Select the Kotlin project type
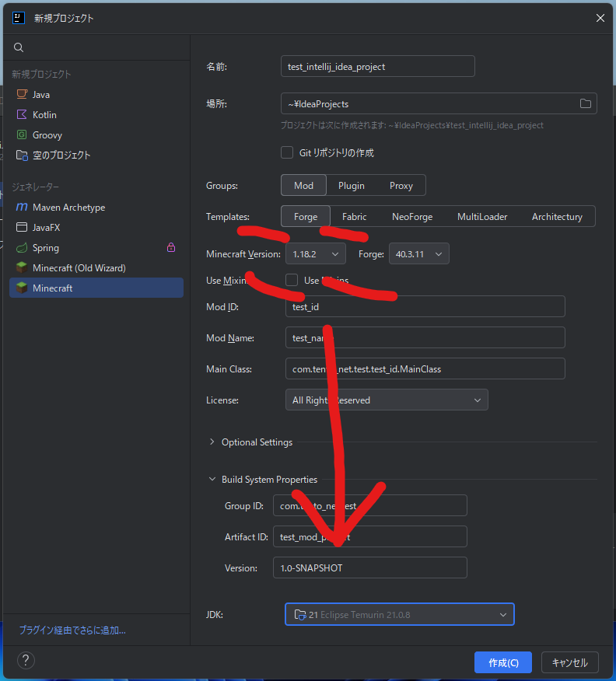Screen dimensions: 616x681 (x=44, y=115)
